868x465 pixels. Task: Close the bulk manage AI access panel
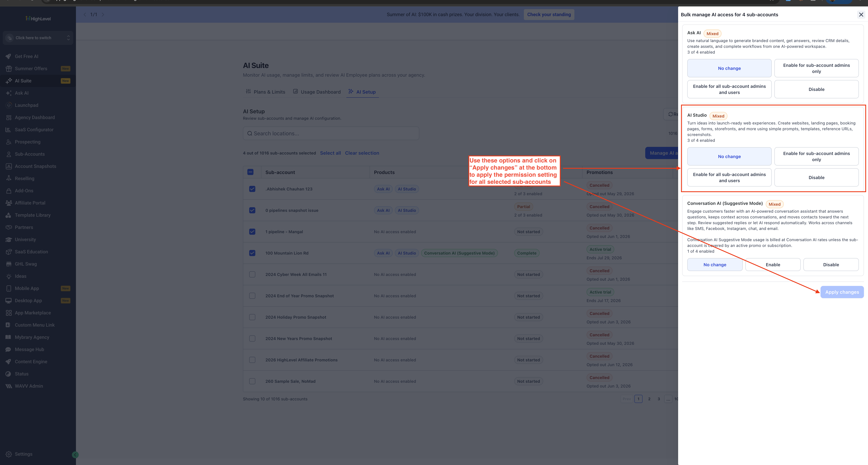(x=861, y=14)
